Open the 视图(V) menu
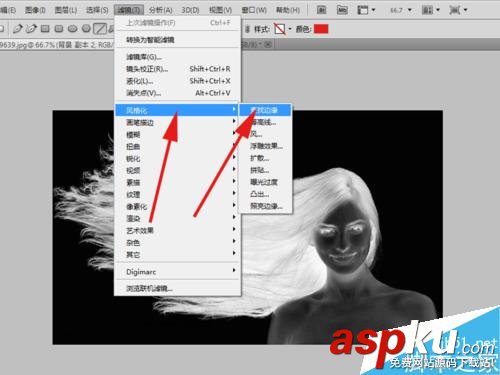Screen dimensions: 500x375 tap(220, 10)
